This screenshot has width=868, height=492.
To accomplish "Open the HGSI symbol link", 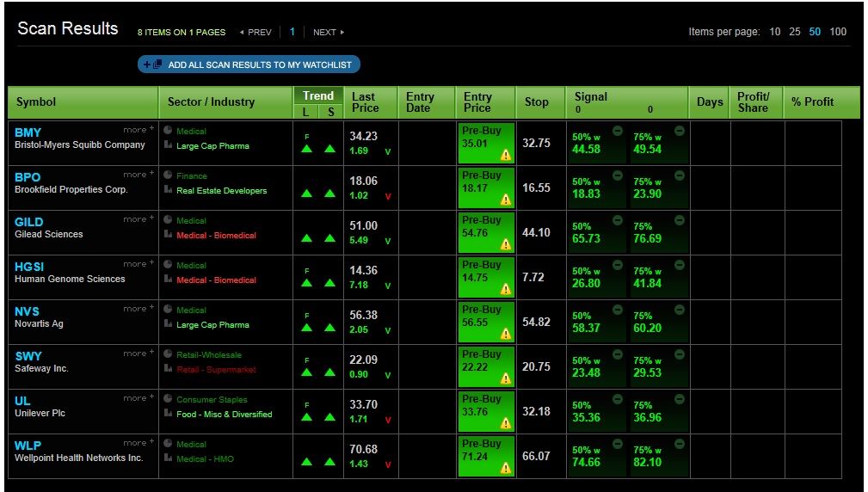I will [29, 267].
